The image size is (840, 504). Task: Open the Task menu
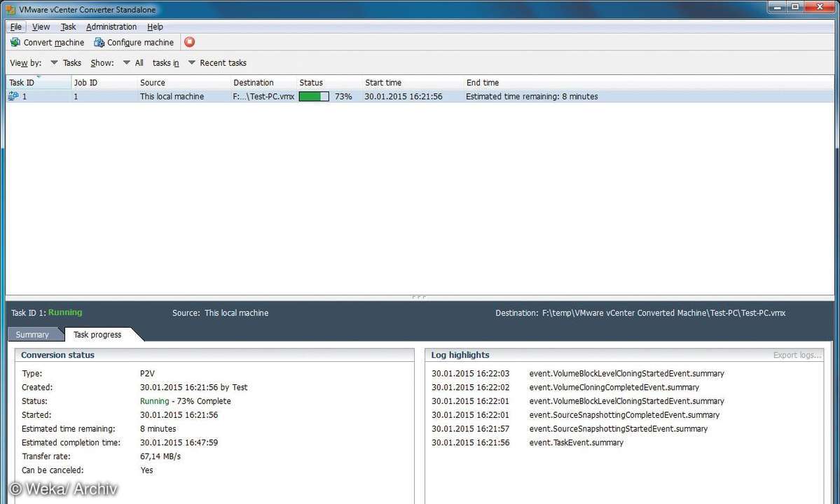point(68,27)
